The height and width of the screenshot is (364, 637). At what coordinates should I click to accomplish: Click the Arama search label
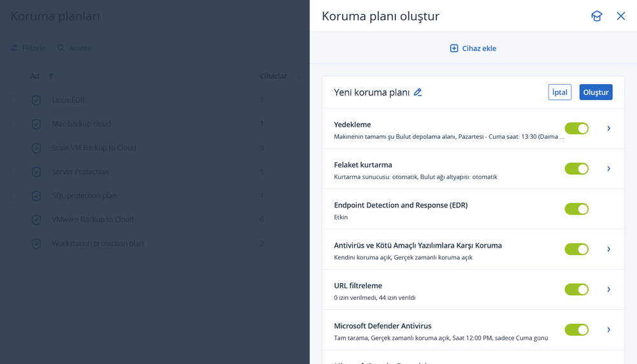click(80, 48)
